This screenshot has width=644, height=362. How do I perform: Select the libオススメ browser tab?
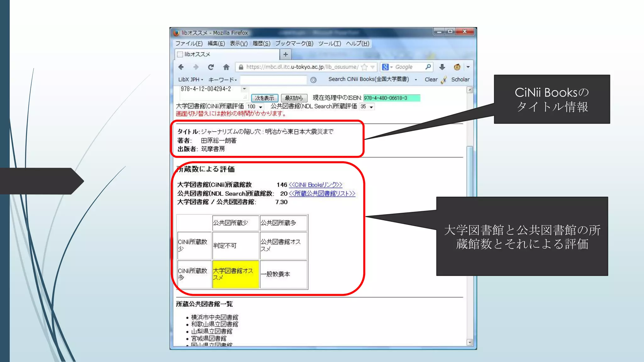pyautogui.click(x=227, y=54)
